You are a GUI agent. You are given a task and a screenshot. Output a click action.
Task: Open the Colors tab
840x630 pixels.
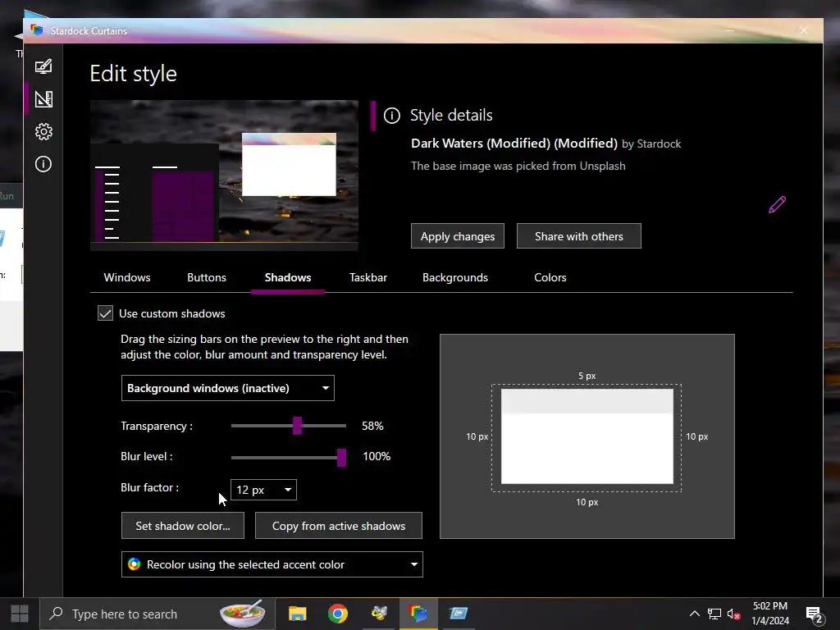pos(550,277)
